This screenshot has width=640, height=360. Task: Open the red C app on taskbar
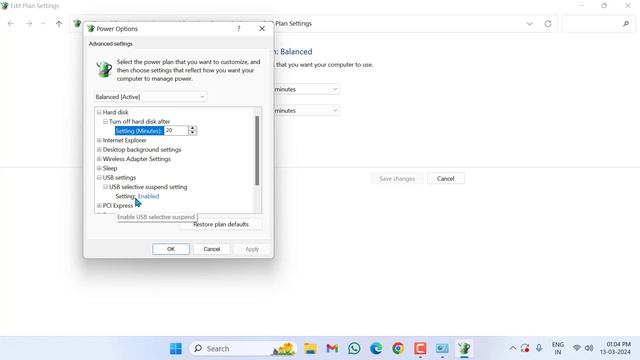(420, 349)
